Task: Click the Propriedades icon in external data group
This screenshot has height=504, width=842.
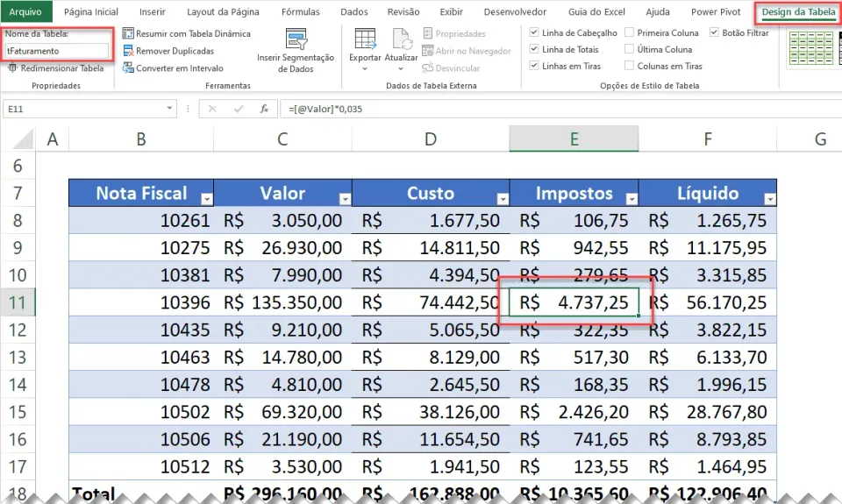Action: click(427, 33)
